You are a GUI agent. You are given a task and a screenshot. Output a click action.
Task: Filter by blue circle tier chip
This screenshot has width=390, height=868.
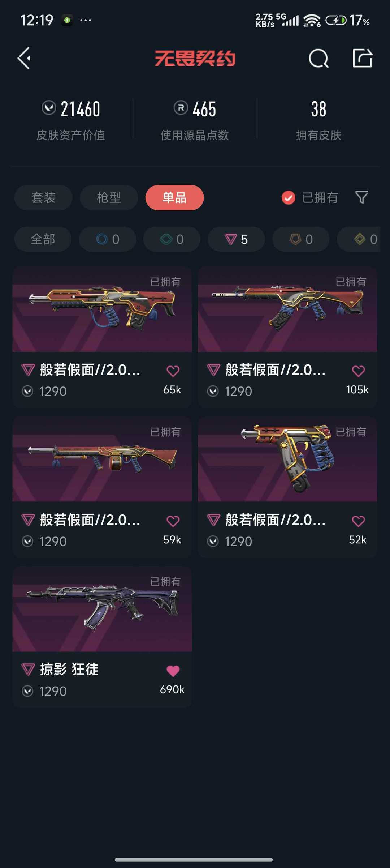pyautogui.click(x=107, y=239)
